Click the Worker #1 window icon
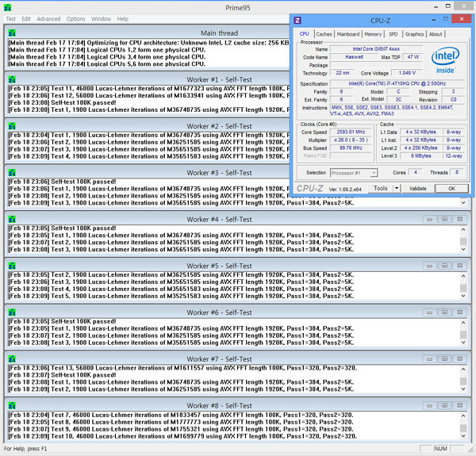Viewport: 476px width, 456px height. [12, 80]
